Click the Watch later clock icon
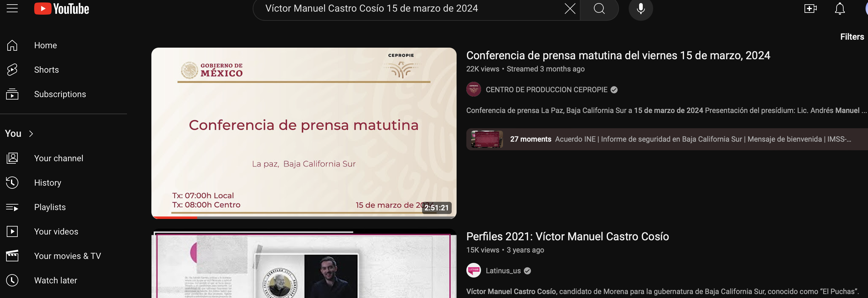 (x=12, y=281)
